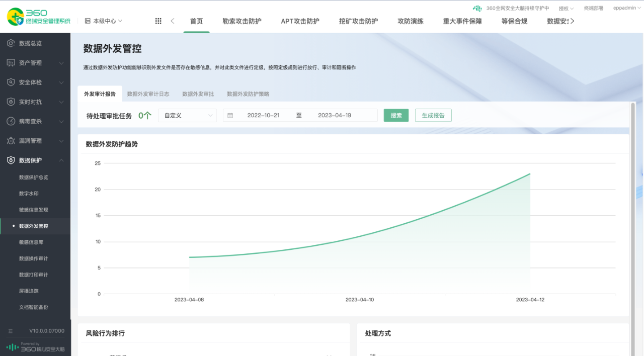Open the nine-dot apps grid icon

point(158,21)
